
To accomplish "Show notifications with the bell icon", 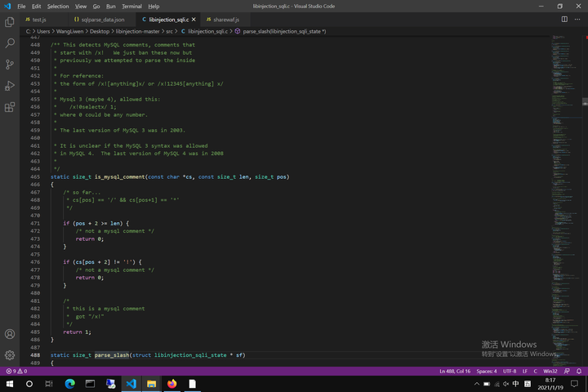I will [x=579, y=371].
